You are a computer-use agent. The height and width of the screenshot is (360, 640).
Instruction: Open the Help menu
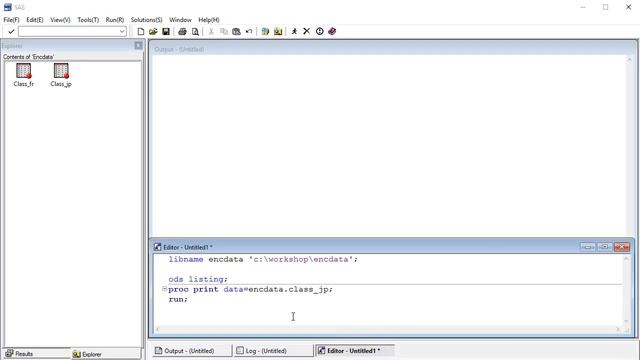[x=209, y=20]
